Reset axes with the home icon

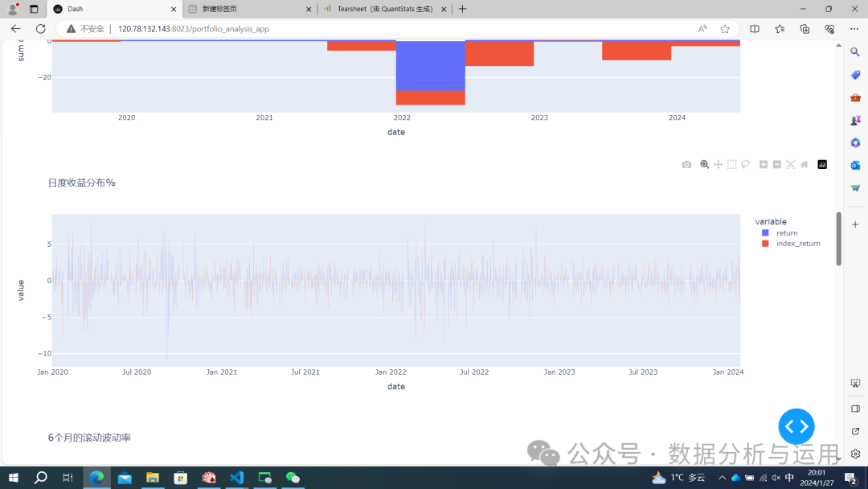(x=805, y=165)
